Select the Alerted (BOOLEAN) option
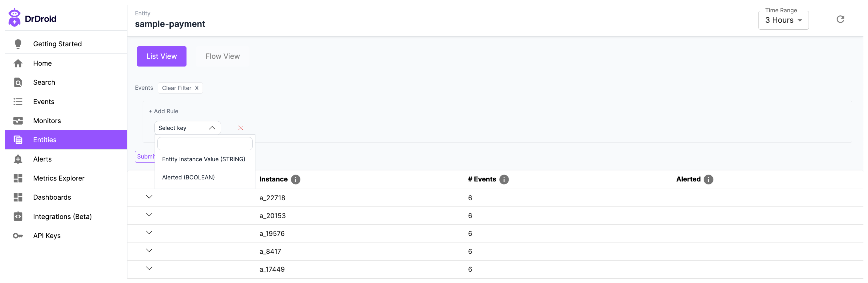The image size is (868, 283). (x=188, y=177)
